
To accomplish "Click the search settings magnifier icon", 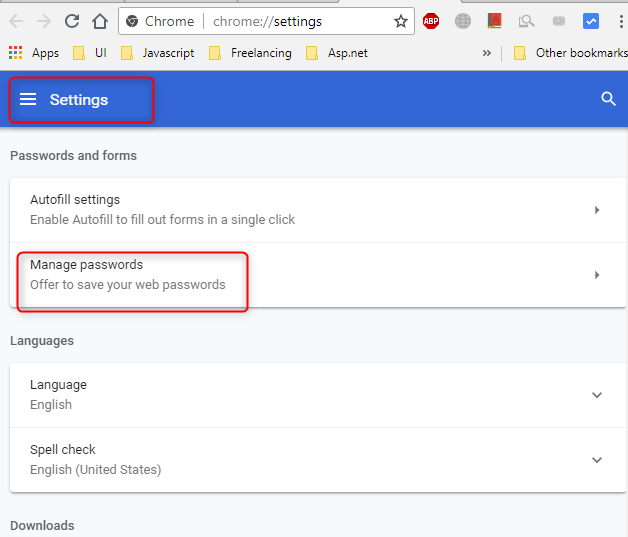I will (x=608, y=99).
